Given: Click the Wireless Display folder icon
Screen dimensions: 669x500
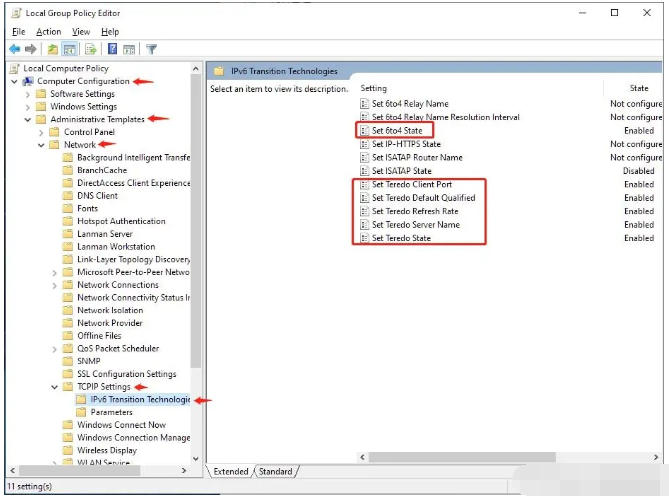Looking at the screenshot, I should click(67, 451).
